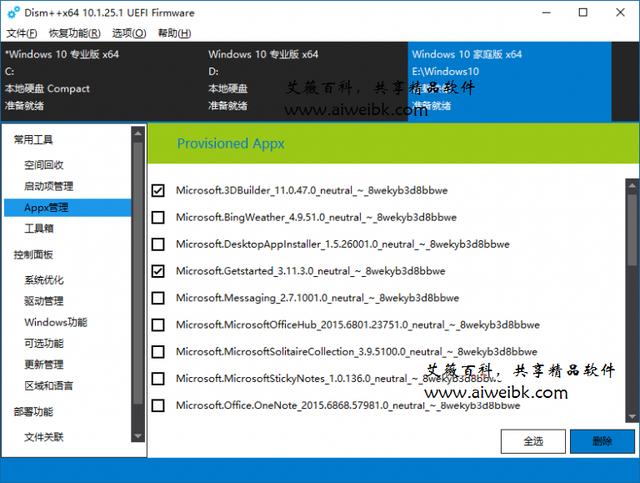The width and height of the screenshot is (640, 483).
Task: Open 启动项管理 in the sidebar
Action: [49, 186]
